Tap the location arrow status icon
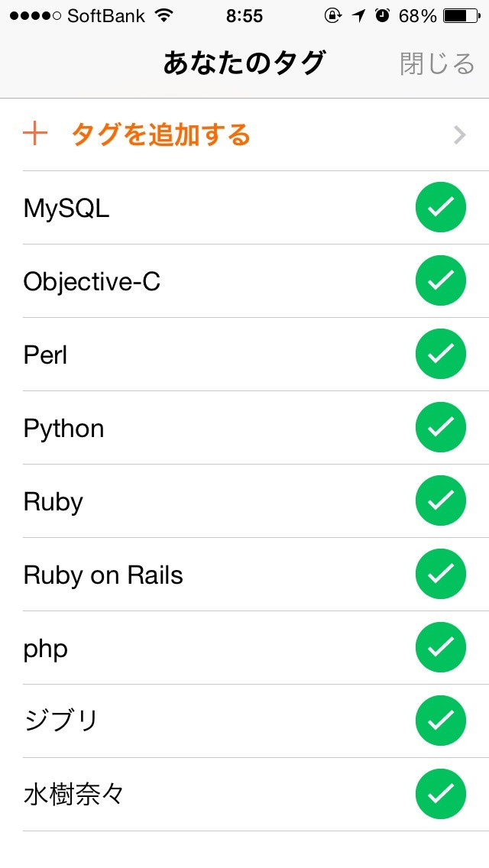This screenshot has width=489, height=868. tap(359, 16)
